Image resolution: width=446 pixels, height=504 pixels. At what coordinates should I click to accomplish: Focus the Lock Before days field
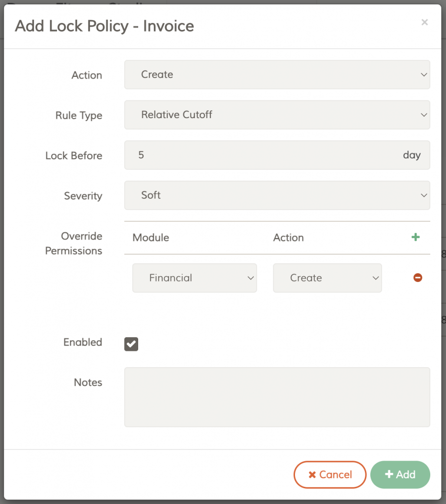[277, 155]
